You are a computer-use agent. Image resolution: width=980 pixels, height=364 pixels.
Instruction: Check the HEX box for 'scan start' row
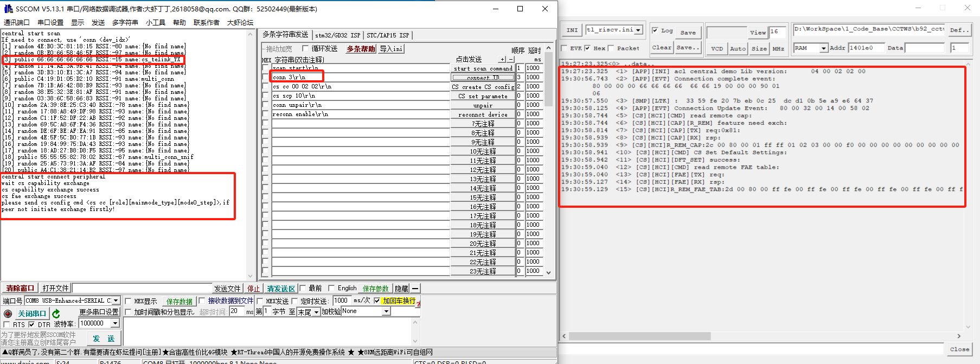[x=265, y=68]
